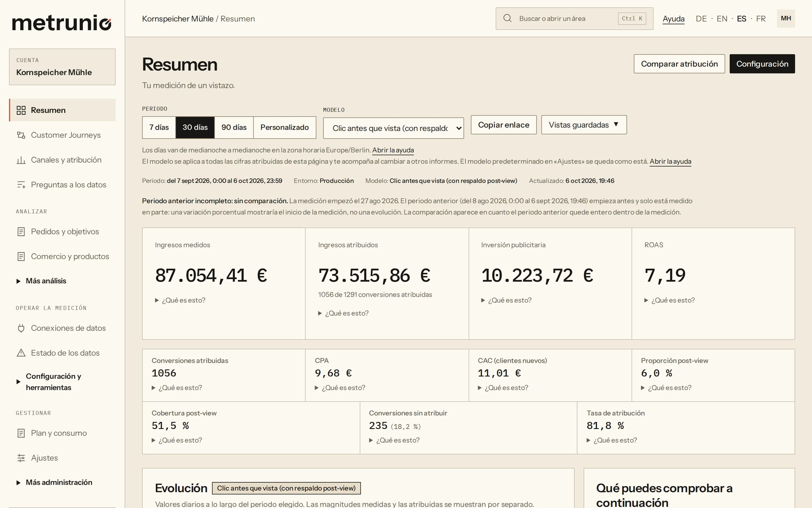Screen dimensions: 812x508
Task: Click the Customer Journeys sidebar icon
Action: click(x=21, y=135)
